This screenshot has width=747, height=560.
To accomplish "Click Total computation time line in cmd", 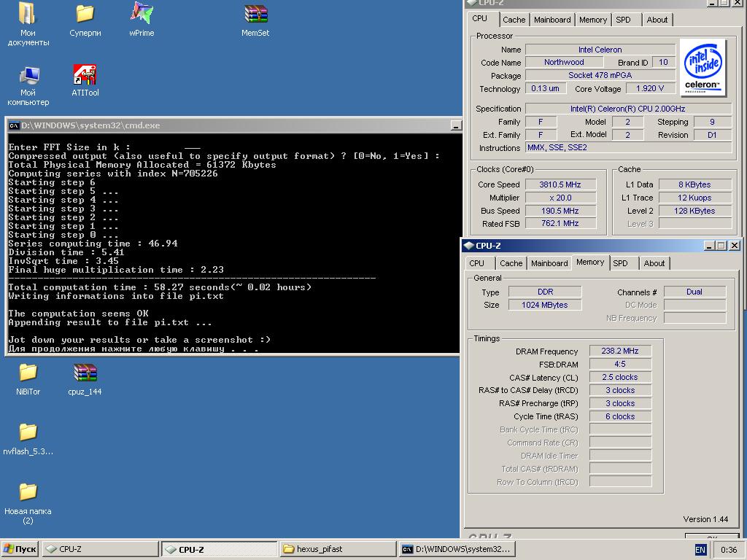I will (x=160, y=287).
